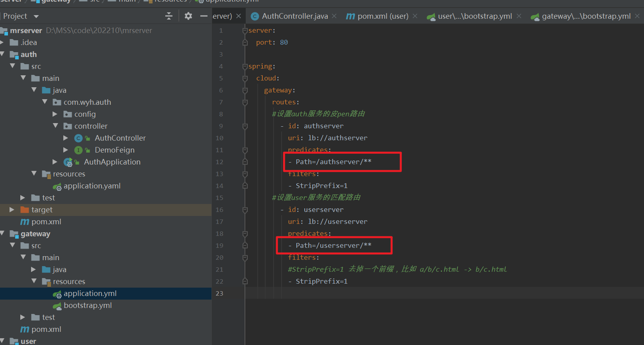This screenshot has height=345, width=644.
Task: Click the fold end marker on line 2
Action: (245, 43)
